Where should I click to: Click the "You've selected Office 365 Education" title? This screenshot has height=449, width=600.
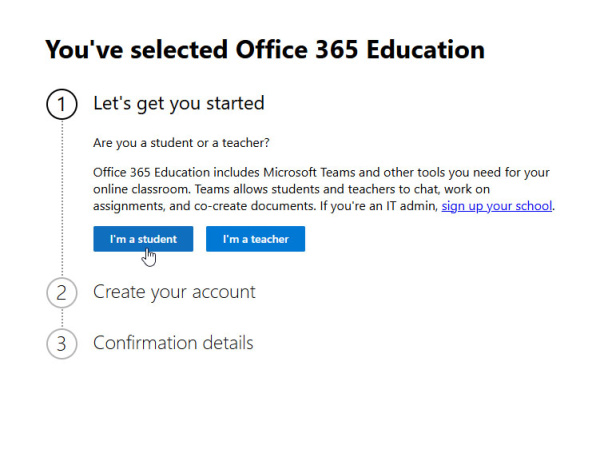[265, 49]
